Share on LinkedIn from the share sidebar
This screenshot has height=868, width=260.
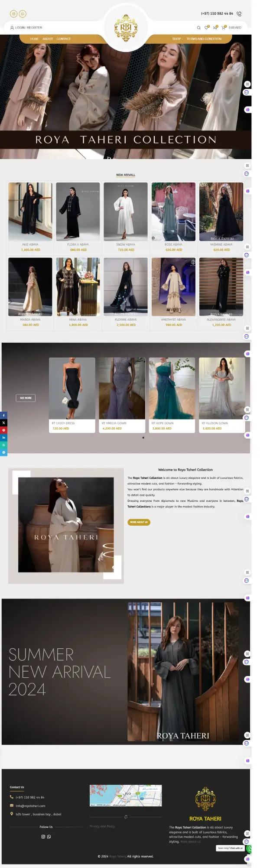click(3, 437)
